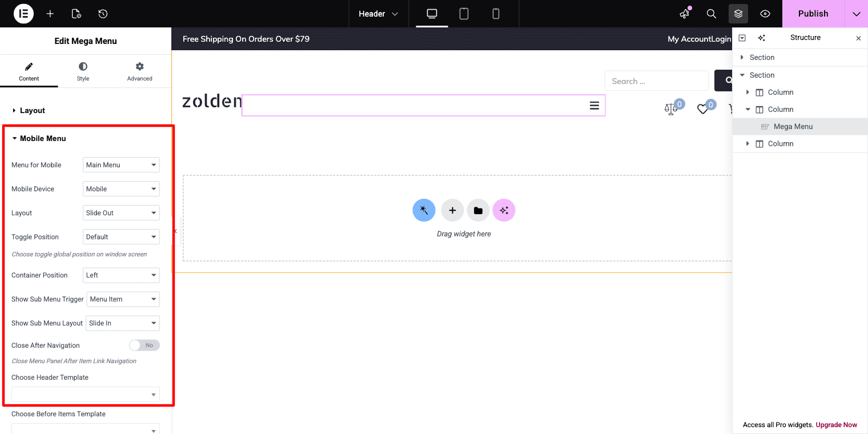The height and width of the screenshot is (434, 868).
Task: Open the Finder search icon
Action: click(x=711, y=13)
